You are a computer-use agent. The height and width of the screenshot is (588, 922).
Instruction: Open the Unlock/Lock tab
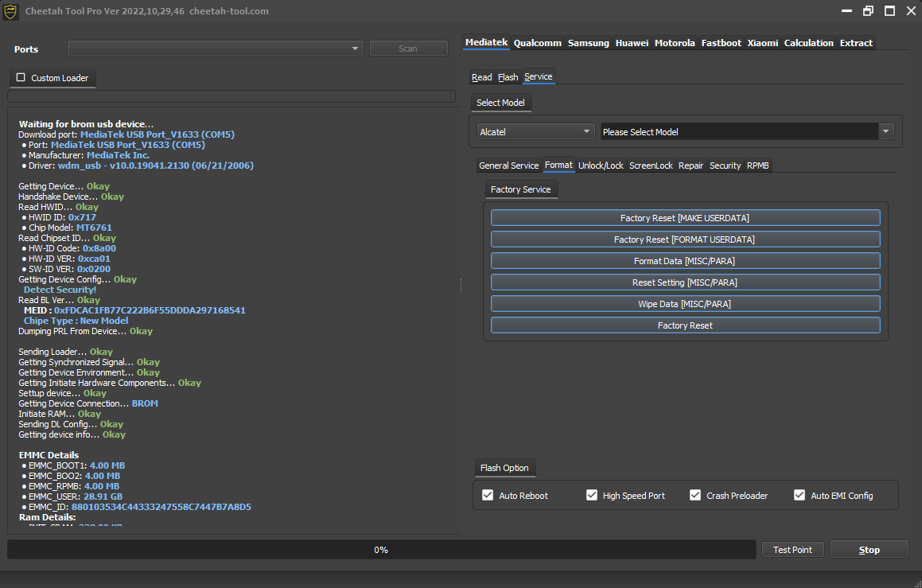[601, 165]
